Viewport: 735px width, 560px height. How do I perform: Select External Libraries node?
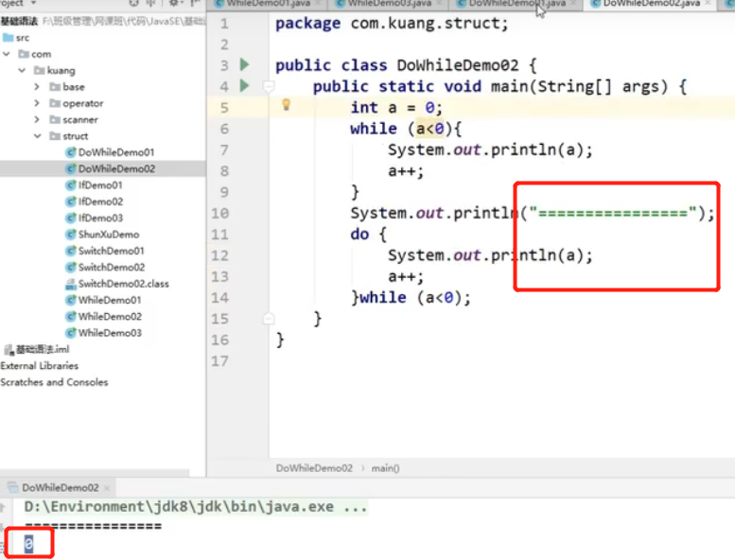40,365
